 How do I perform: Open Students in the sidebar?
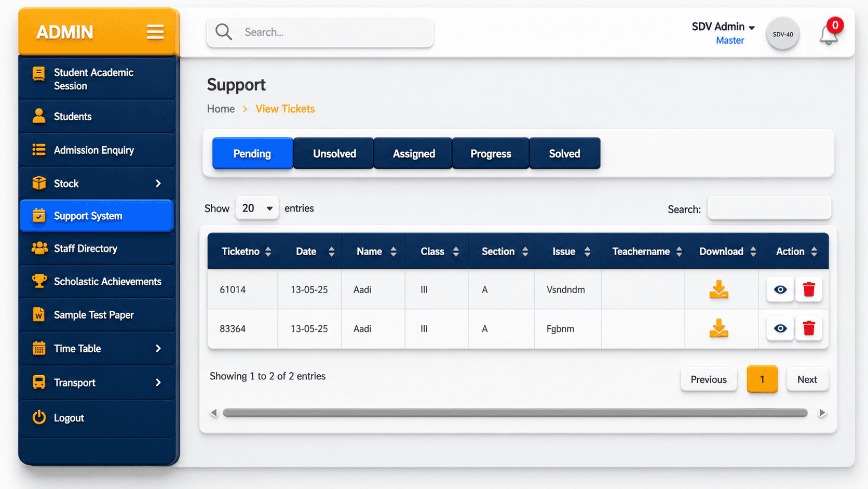point(97,116)
